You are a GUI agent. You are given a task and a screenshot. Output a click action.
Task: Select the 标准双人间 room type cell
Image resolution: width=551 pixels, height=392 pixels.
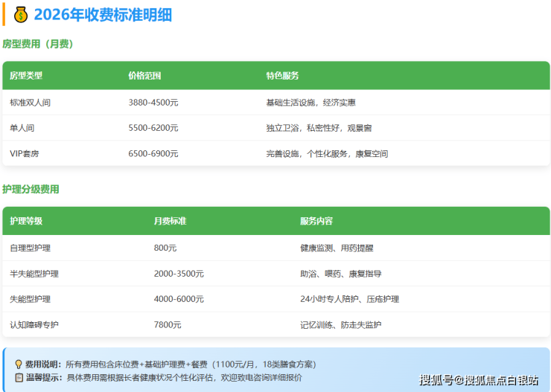coord(31,103)
